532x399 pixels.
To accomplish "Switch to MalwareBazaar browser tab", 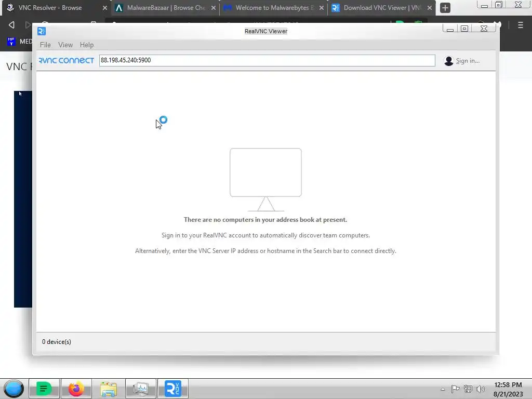I will (166, 8).
